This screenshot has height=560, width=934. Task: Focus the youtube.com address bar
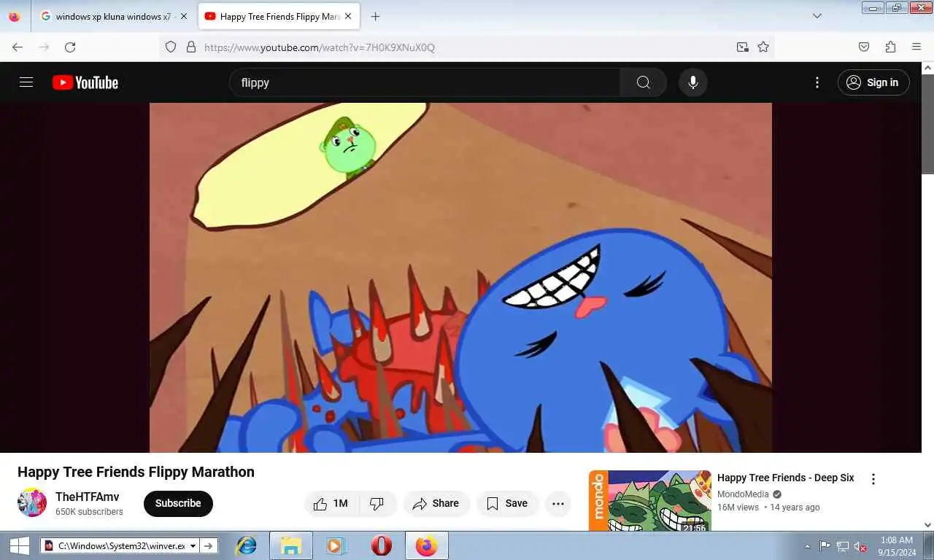(x=466, y=47)
